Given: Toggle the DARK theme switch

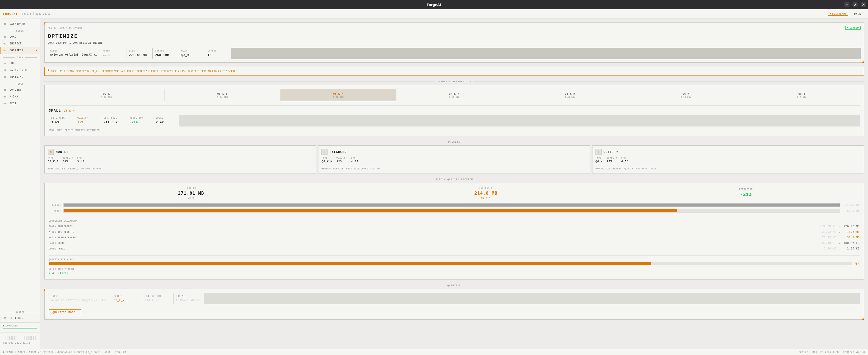Looking at the screenshot, I should (857, 14).
